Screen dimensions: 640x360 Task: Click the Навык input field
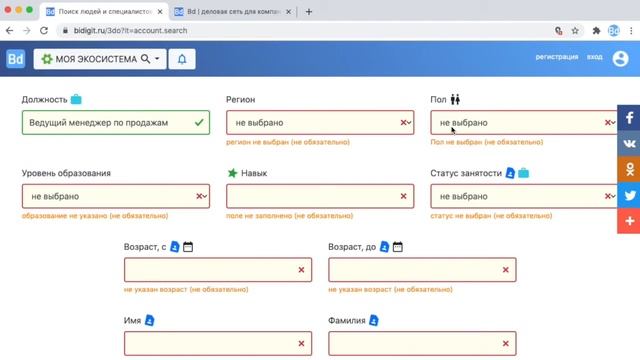coord(320,196)
